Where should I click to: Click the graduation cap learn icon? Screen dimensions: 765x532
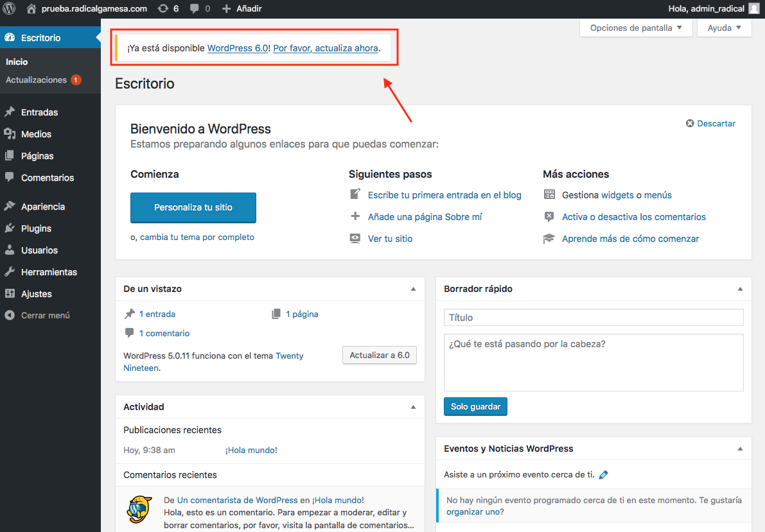549,239
